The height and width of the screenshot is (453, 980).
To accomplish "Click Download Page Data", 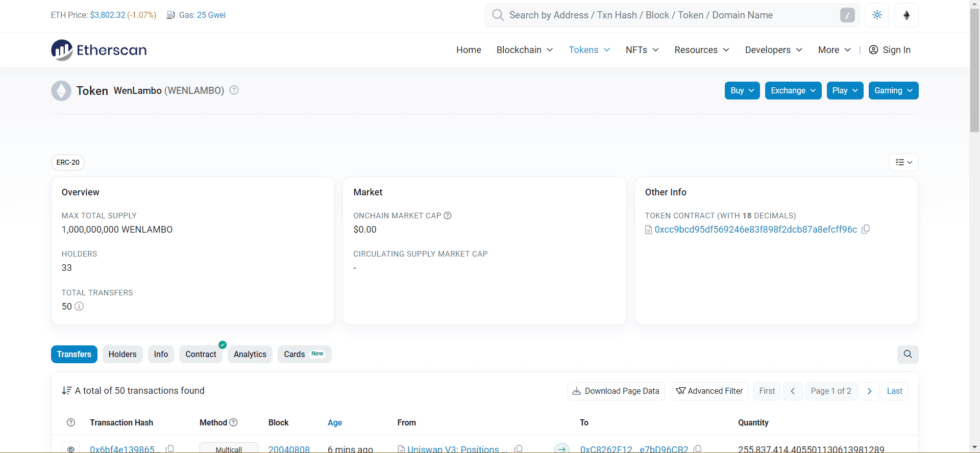I will [616, 391].
